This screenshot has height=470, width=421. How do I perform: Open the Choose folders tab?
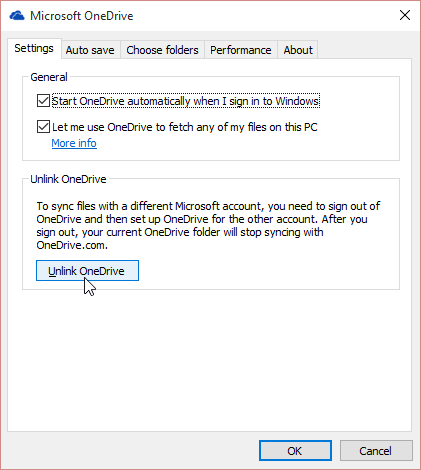(x=162, y=50)
